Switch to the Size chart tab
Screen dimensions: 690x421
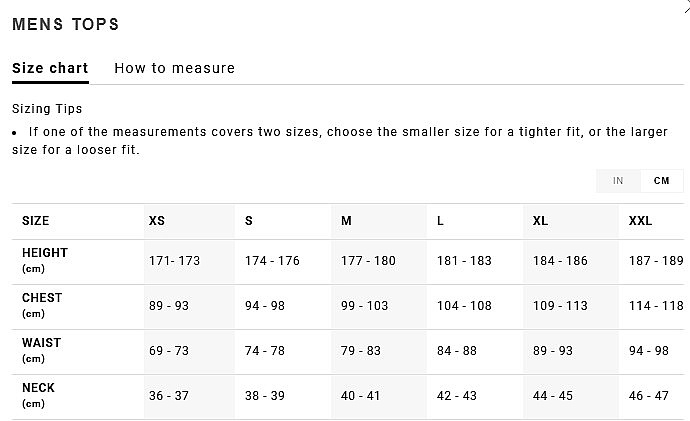tap(50, 69)
